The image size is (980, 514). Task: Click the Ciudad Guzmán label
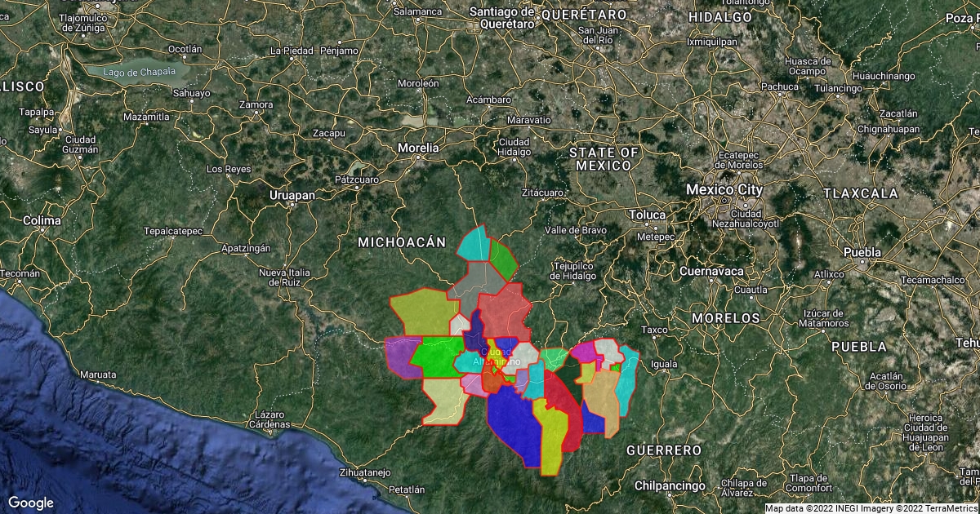[80, 144]
